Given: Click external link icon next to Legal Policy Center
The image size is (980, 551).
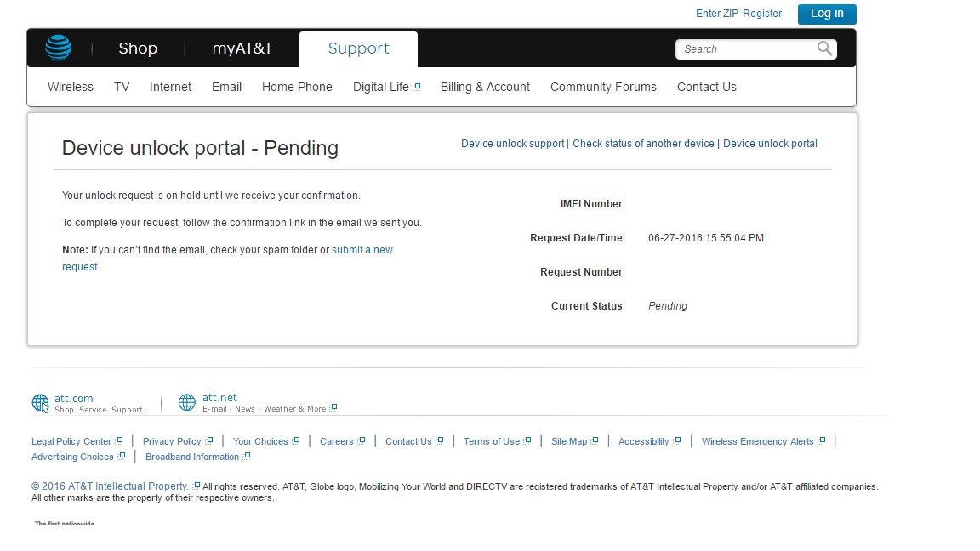Looking at the screenshot, I should 120,440.
